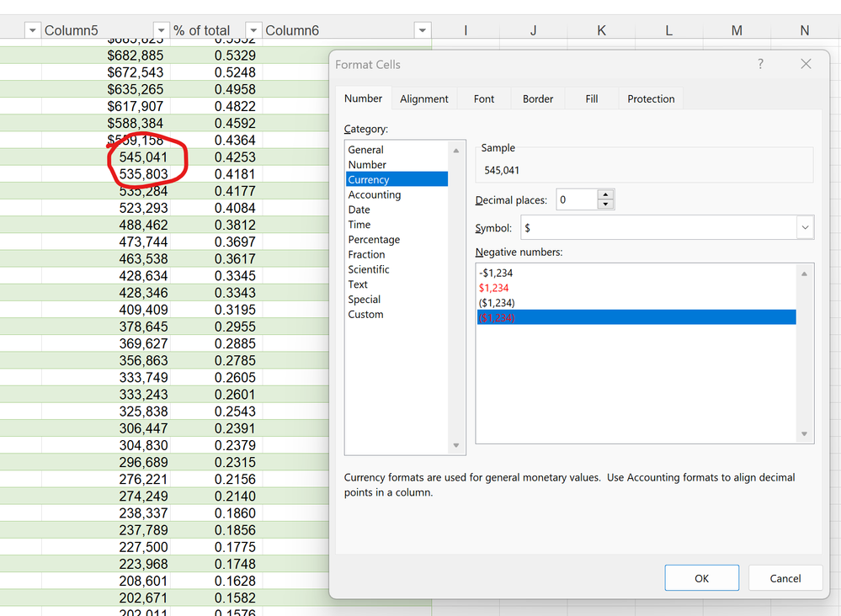Choose -$1,234 negative number format
The width and height of the screenshot is (841, 616).
pos(636,273)
